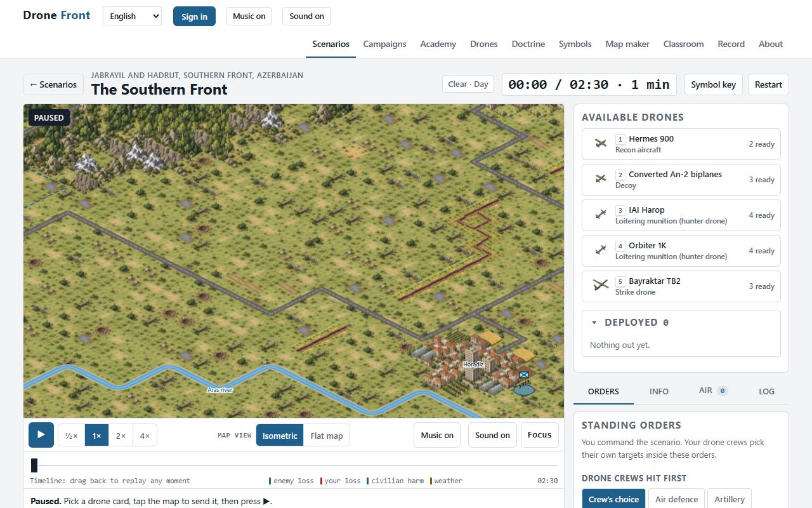Open the Scenarios navigation tab
The height and width of the screenshot is (508, 812).
click(331, 44)
